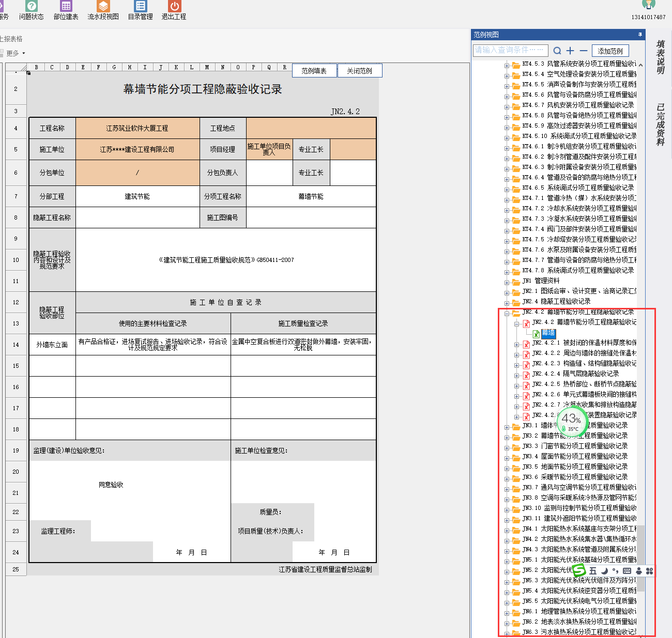Viewport: 672px width, 638px height.
Task: Click the plus expand-all icon in 范例视图
Action: [570, 51]
